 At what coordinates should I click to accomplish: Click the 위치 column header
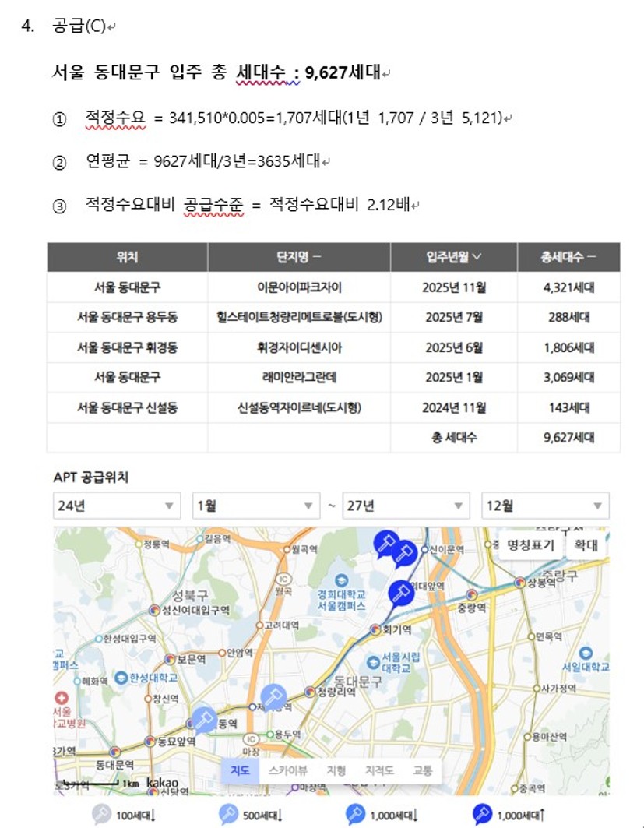127,257
